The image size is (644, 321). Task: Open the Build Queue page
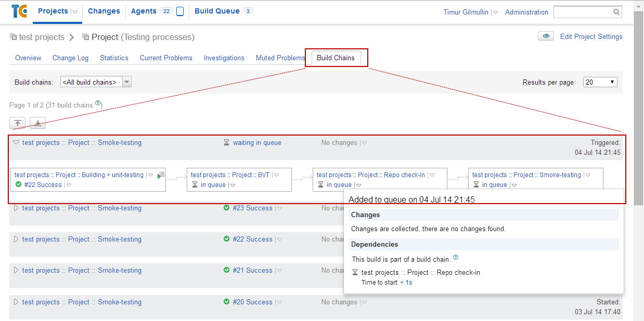(217, 11)
